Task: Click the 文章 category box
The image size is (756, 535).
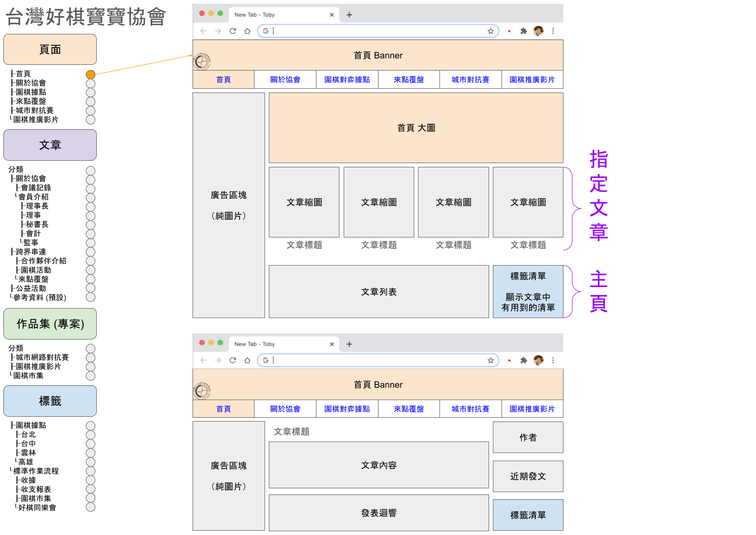Action: click(x=50, y=145)
